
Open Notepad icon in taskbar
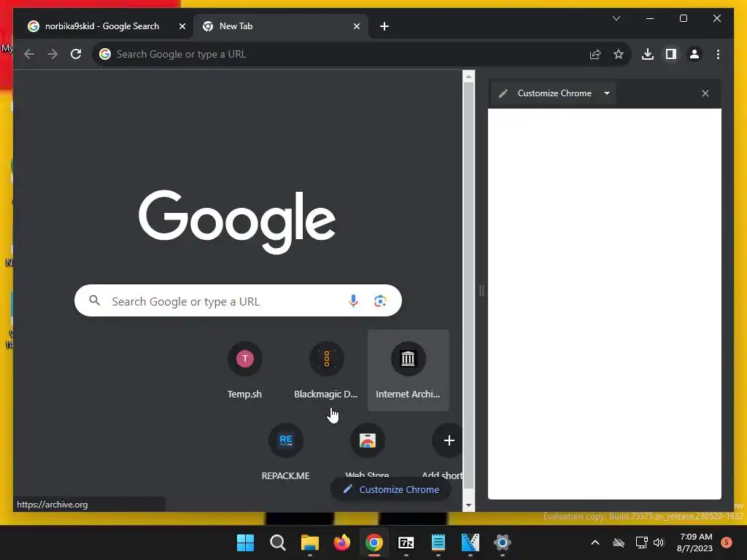[438, 542]
